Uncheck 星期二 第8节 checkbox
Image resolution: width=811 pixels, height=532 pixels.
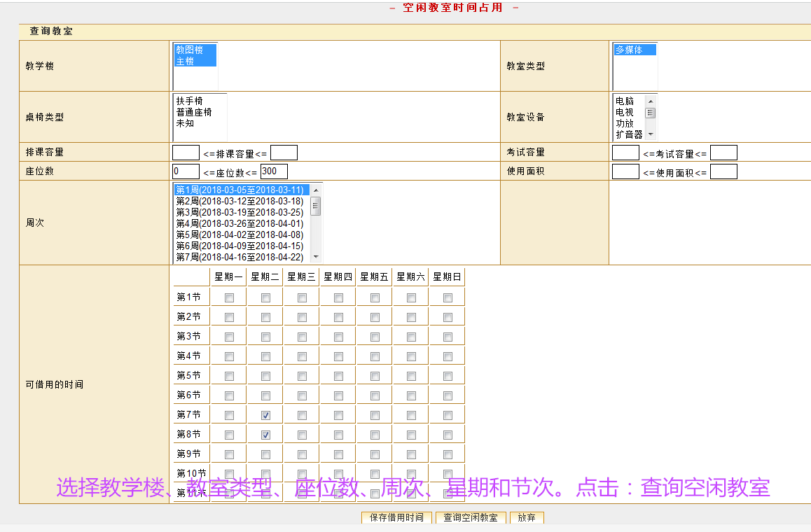coord(265,435)
